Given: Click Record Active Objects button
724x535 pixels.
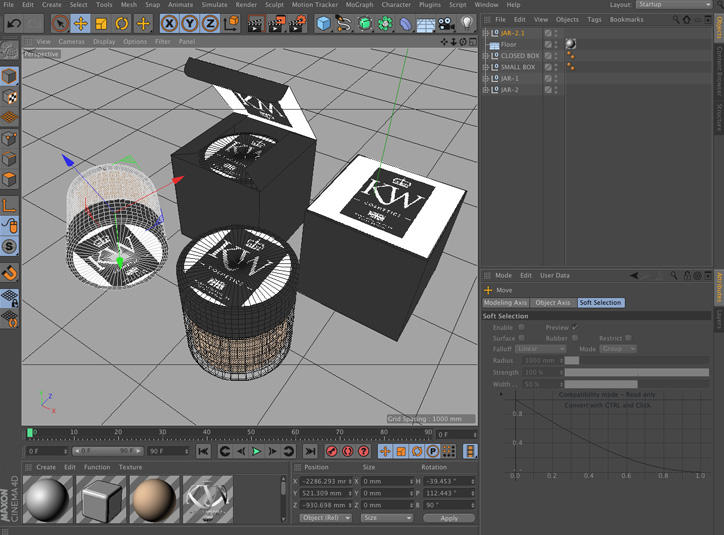Looking at the screenshot, I should [x=332, y=451].
